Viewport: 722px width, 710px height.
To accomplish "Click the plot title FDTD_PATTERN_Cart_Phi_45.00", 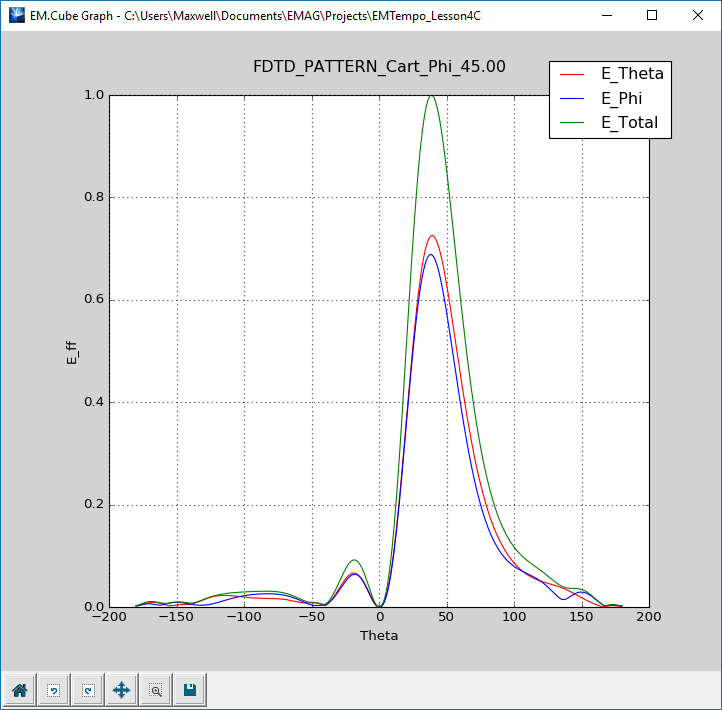I will coord(379,67).
